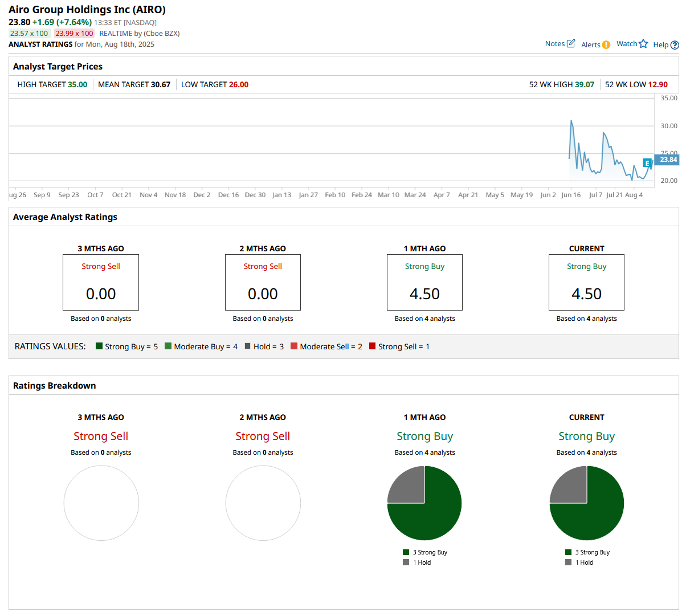
Task: Click 1 Hold legend under CURRENT pie
Action: [579, 562]
